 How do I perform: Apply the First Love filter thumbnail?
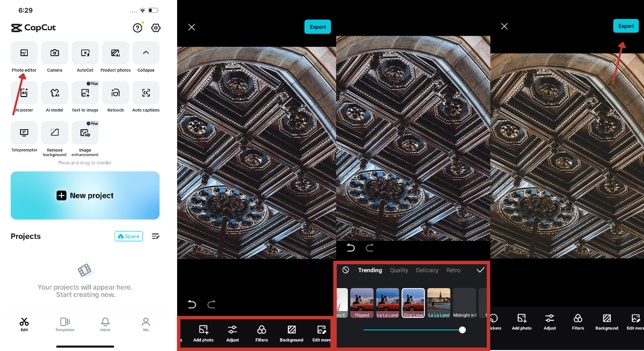[413, 303]
